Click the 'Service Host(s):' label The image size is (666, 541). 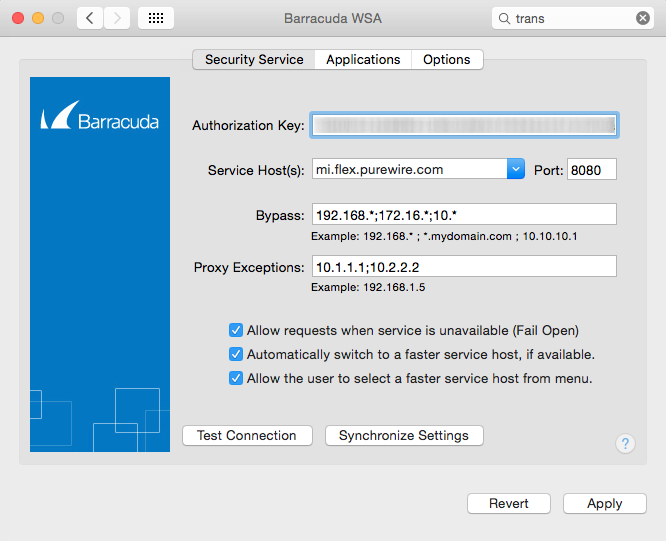pyautogui.click(x=256, y=170)
